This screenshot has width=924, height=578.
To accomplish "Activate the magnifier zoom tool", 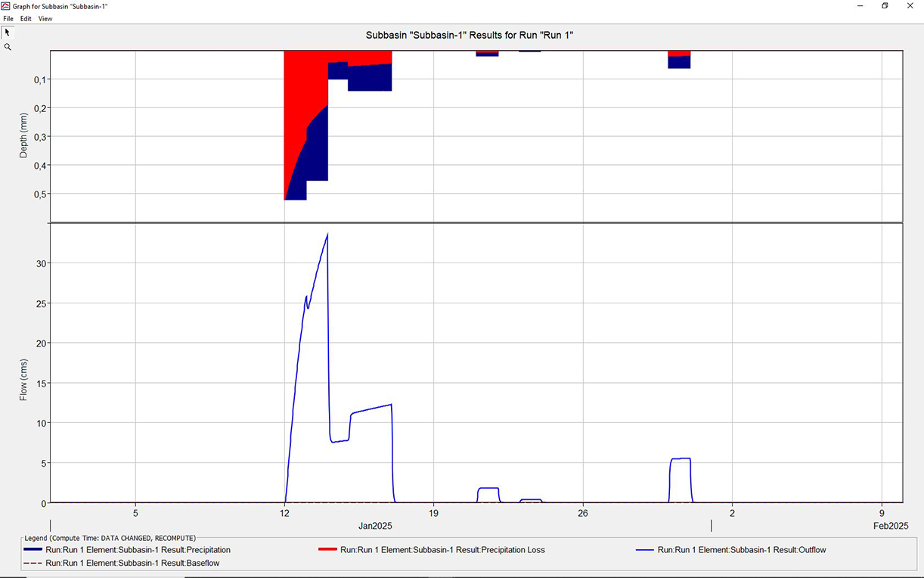I will pyautogui.click(x=8, y=47).
